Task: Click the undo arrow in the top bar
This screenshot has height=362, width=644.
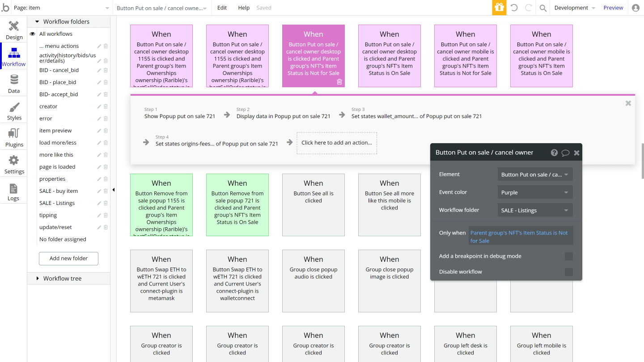Action: [x=515, y=8]
